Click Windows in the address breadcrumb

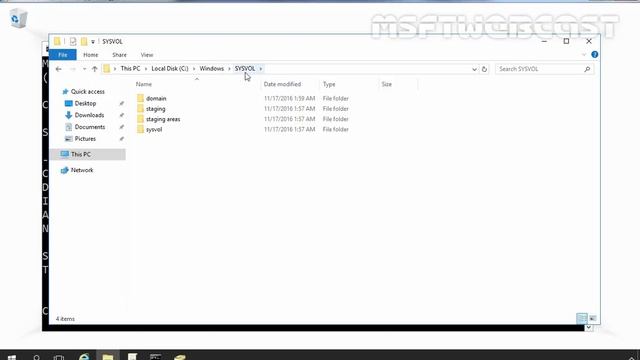(211, 69)
